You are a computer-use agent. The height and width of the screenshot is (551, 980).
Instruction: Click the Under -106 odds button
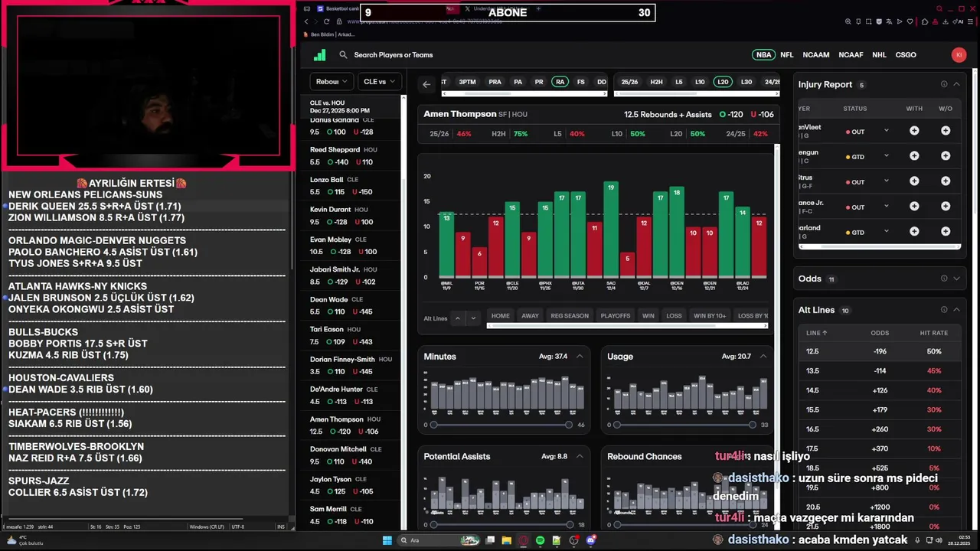click(x=762, y=114)
